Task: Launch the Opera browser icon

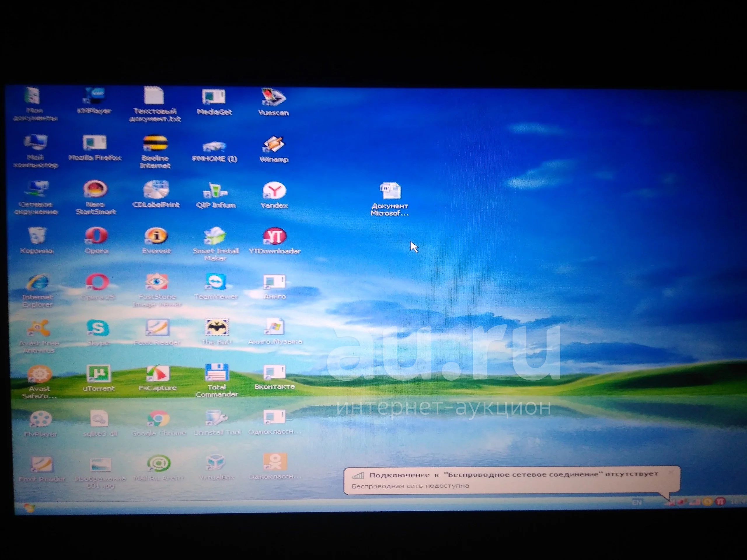Action: point(96,240)
